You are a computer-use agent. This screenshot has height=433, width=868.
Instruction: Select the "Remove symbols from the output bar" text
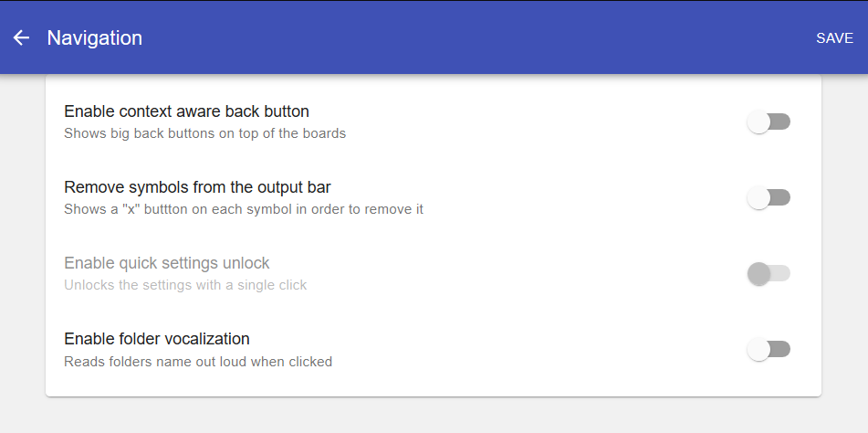[198, 187]
